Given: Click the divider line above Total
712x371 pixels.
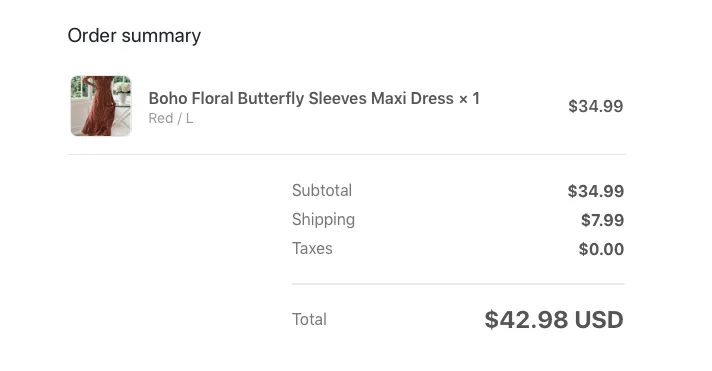Looking at the screenshot, I should point(458,284).
